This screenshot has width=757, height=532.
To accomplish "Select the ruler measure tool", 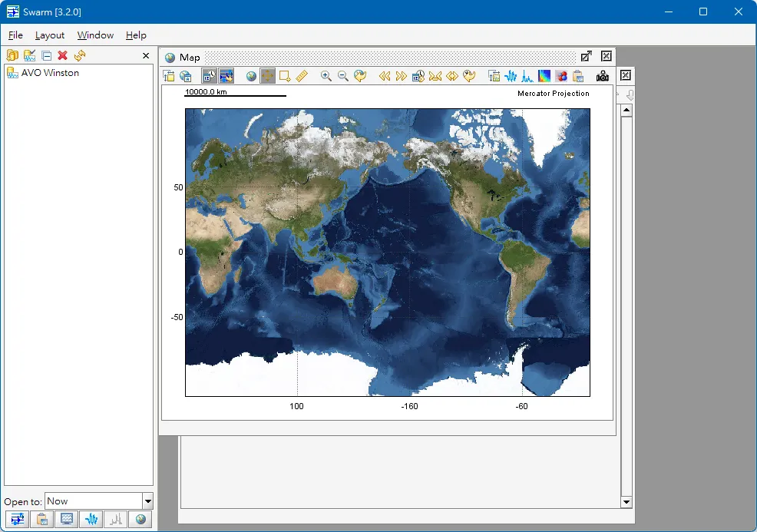I will tap(302, 76).
